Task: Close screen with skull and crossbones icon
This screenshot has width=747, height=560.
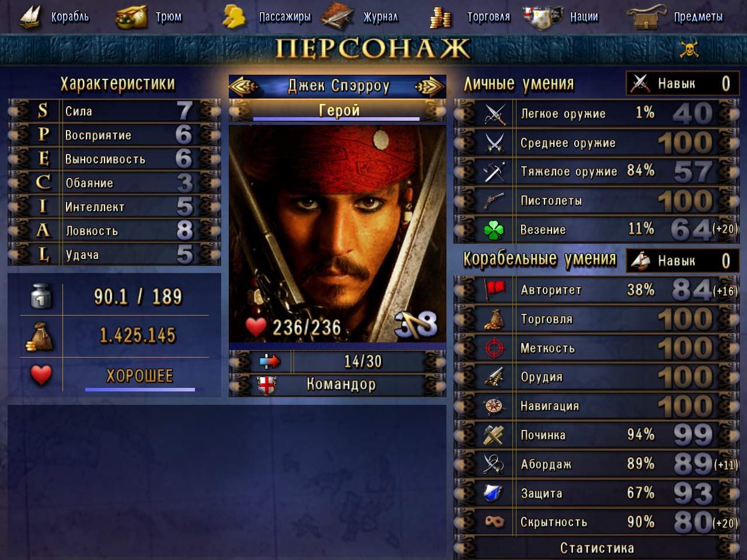Action: (x=689, y=49)
